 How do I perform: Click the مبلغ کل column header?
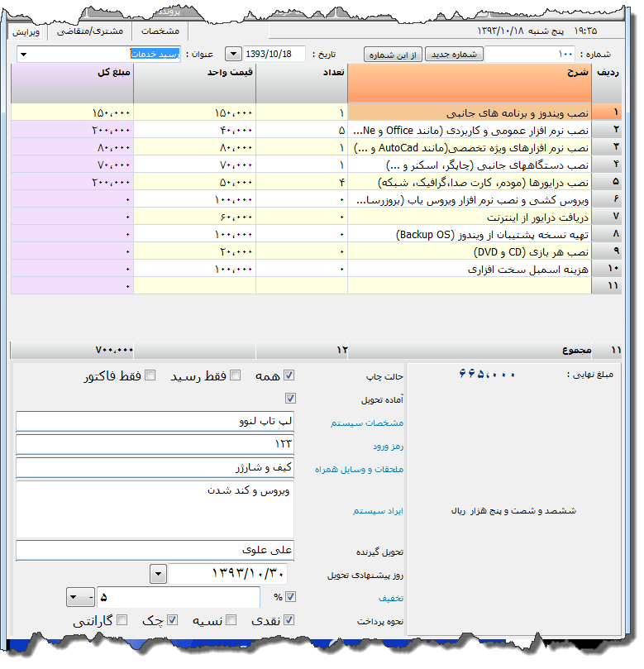coord(72,84)
